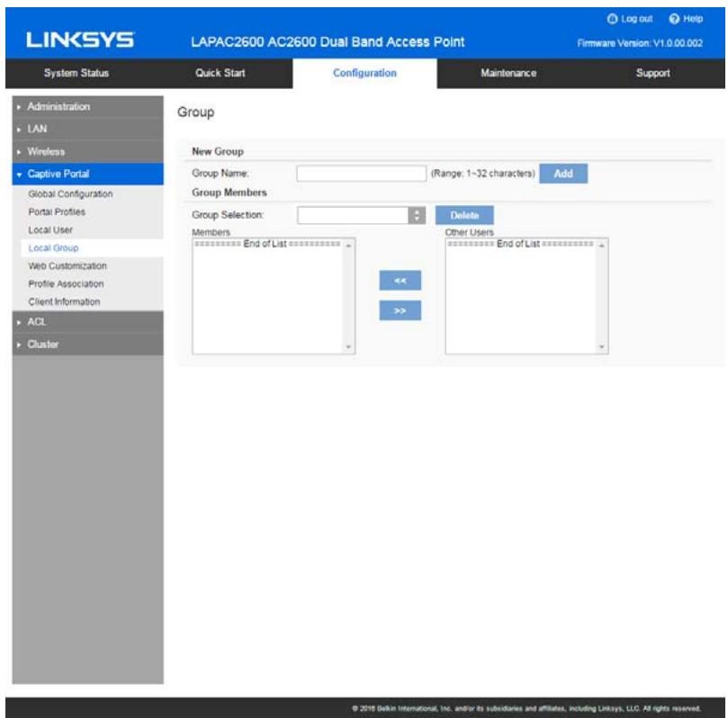
Task: Go to the Support tab
Action: point(652,74)
